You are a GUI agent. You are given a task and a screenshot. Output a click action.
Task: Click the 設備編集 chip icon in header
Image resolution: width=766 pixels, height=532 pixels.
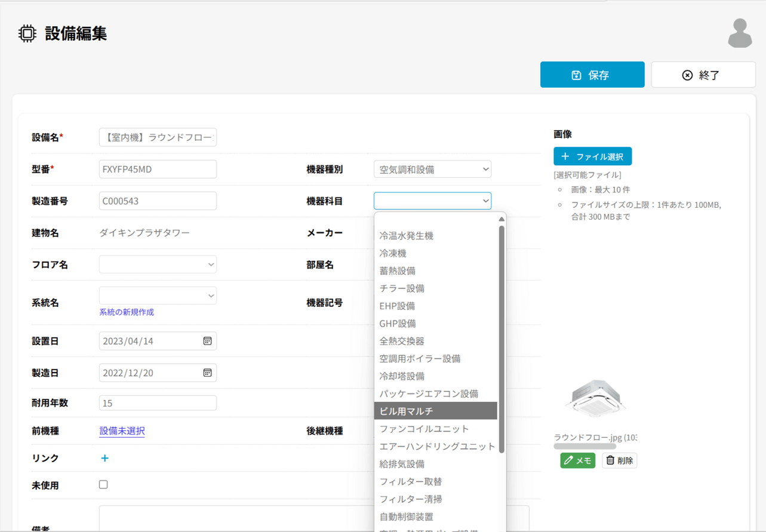pos(27,33)
